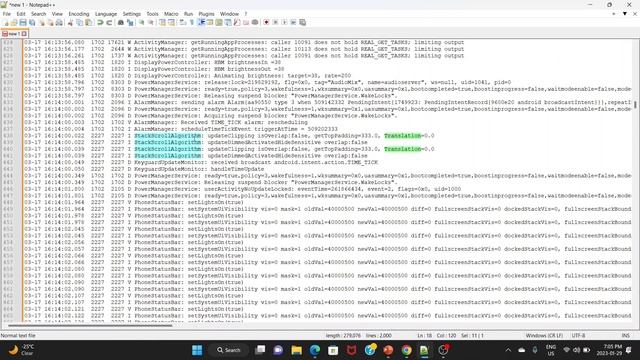Redo with the toolbar arrow icon
The image size is (640, 360).
coord(109,22)
